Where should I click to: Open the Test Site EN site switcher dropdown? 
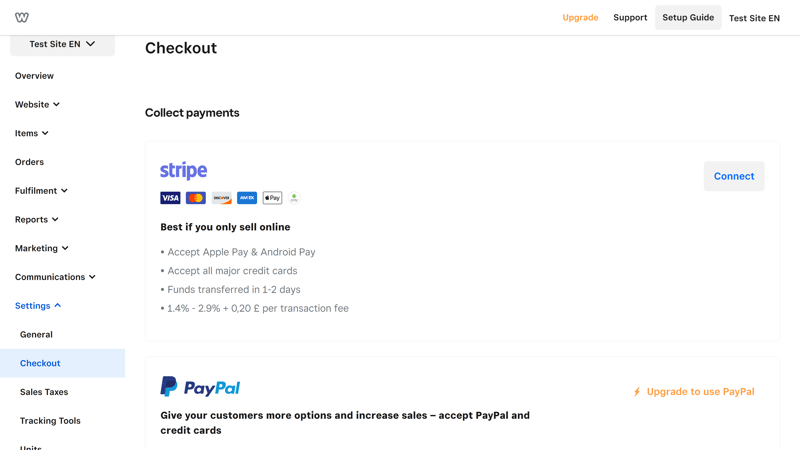[x=62, y=44]
